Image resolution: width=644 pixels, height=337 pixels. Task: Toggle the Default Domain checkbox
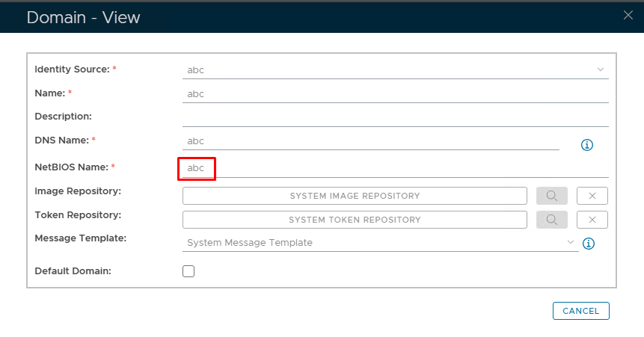click(188, 271)
